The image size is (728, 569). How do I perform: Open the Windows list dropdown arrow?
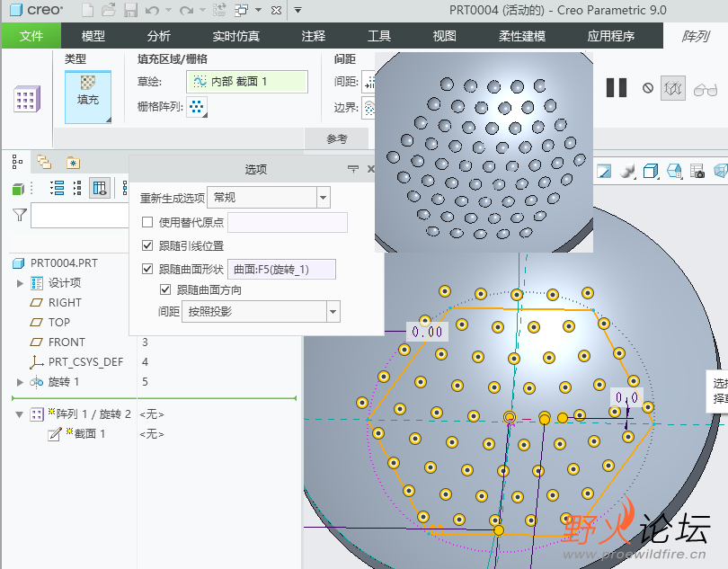point(258,10)
